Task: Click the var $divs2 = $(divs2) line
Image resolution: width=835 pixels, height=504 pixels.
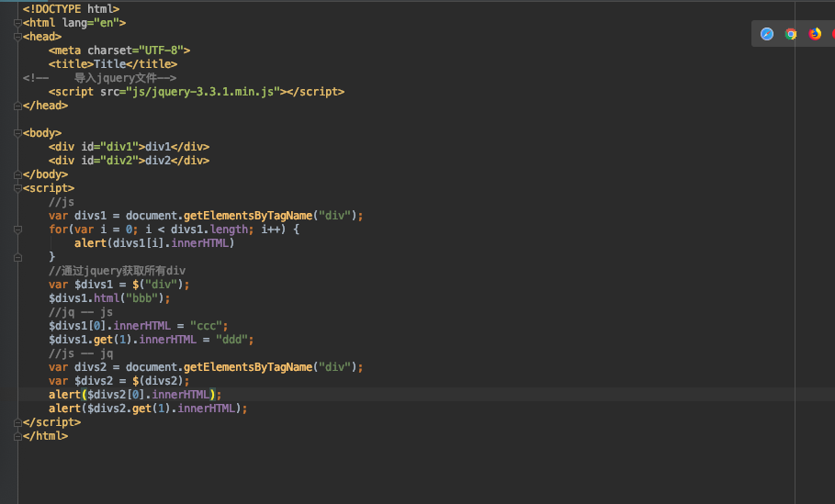Action: [118, 381]
